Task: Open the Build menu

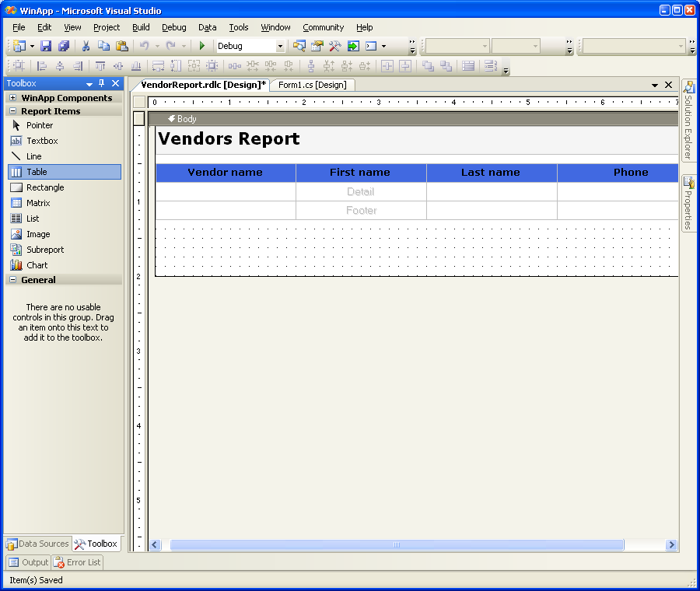Action: (141, 27)
